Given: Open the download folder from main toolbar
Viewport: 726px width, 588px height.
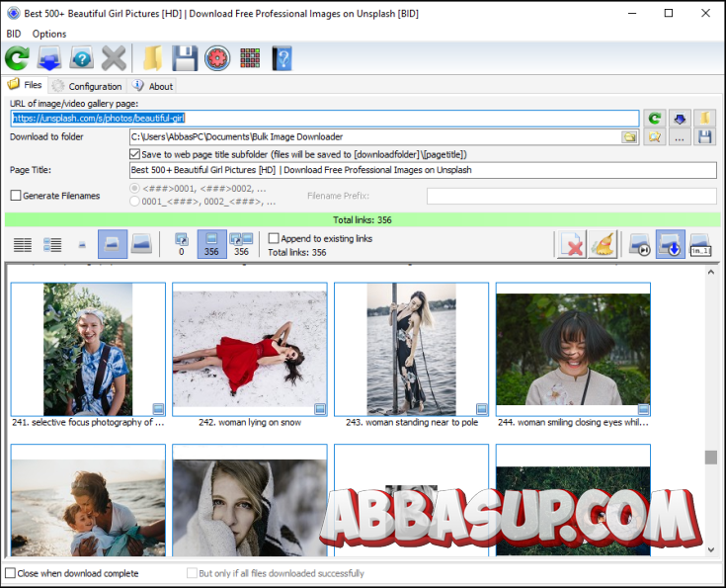Looking at the screenshot, I should (153, 58).
